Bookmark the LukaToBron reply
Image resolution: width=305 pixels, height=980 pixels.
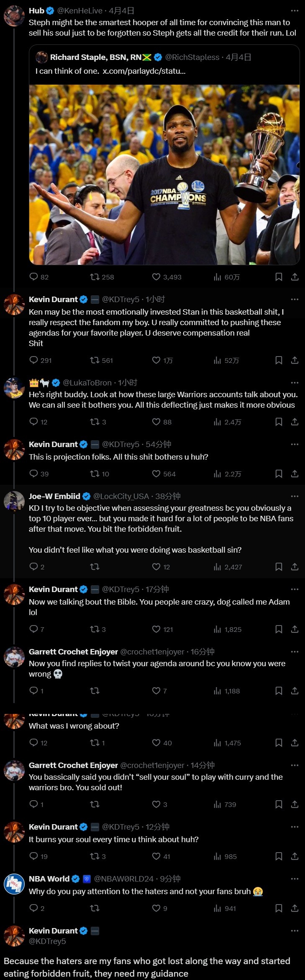(x=279, y=422)
